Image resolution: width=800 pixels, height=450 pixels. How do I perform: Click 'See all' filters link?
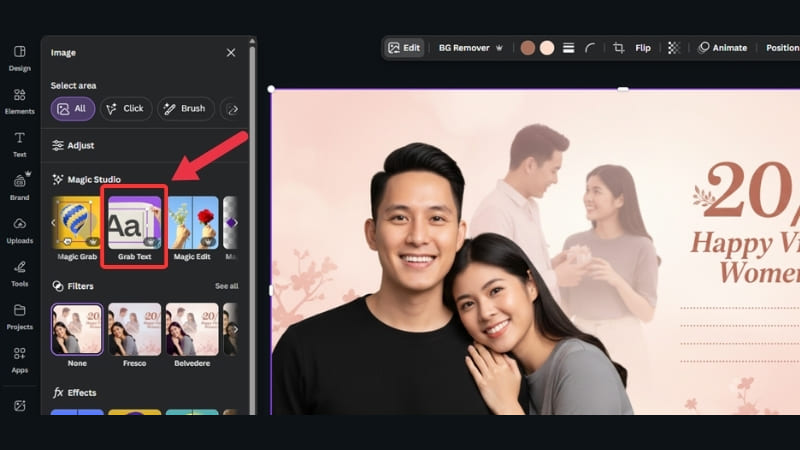click(226, 286)
